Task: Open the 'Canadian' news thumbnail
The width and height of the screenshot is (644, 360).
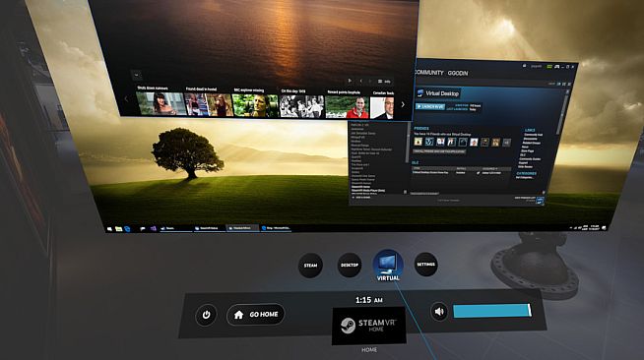Action: point(382,108)
